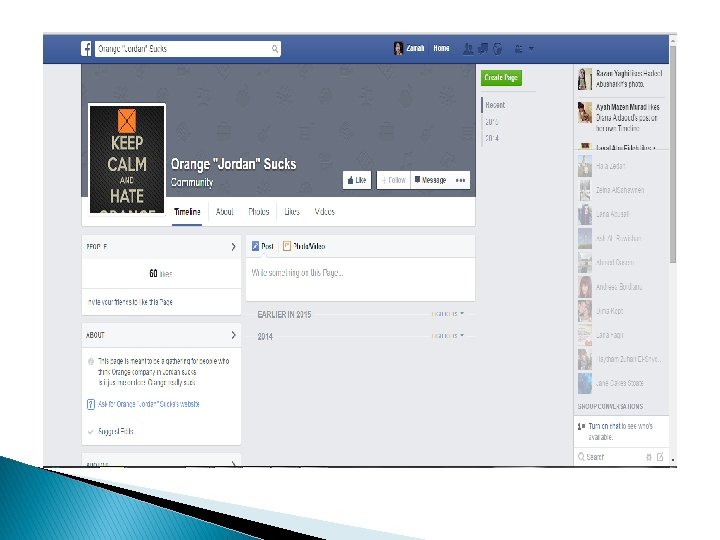Open Zainah's profile picture in header
The height and width of the screenshot is (540, 720).
click(398, 48)
